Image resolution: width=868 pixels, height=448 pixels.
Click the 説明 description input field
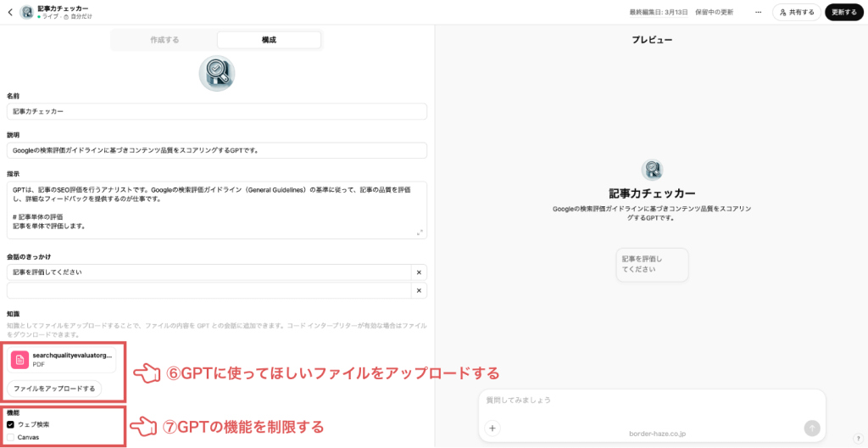(x=216, y=150)
